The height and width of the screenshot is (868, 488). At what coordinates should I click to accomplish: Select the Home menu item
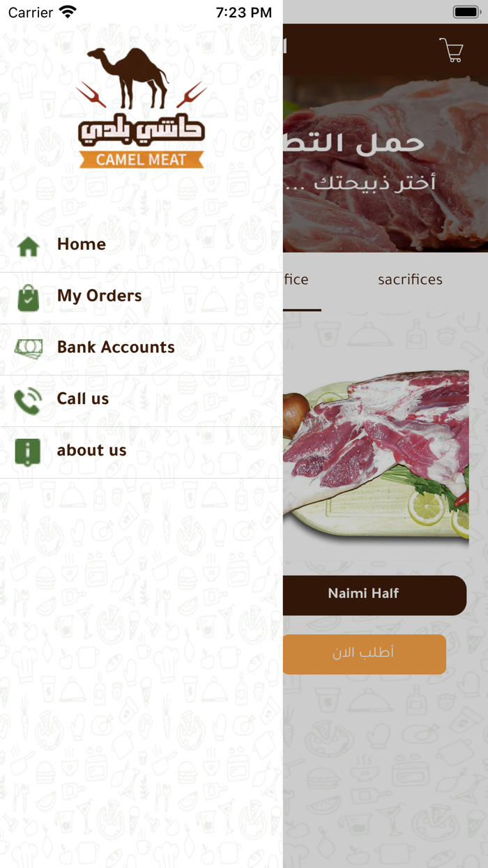[142, 246]
